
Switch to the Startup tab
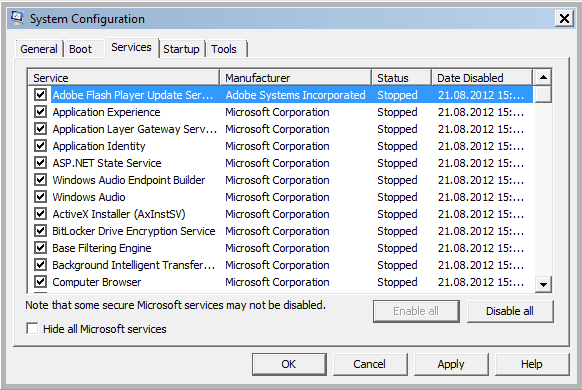tap(182, 49)
